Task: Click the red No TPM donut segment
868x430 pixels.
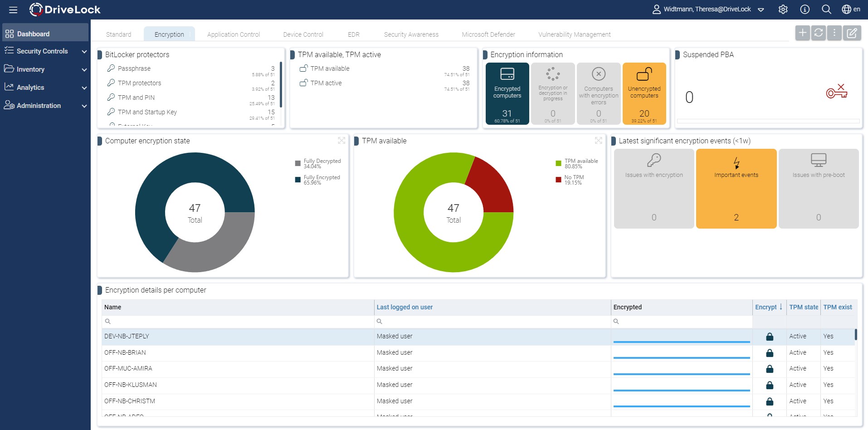Action: point(492,186)
